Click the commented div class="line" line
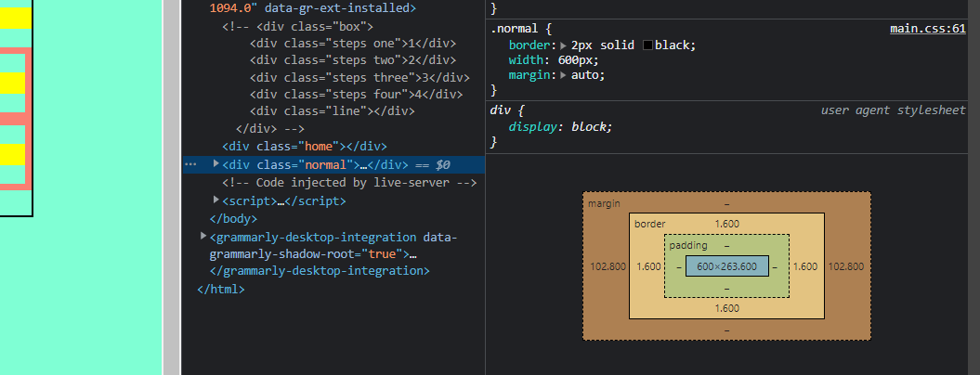The height and width of the screenshot is (375, 980). coord(332,111)
